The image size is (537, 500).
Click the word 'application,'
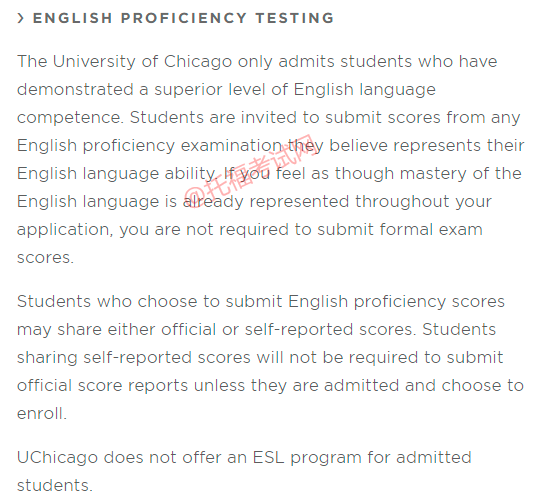[65, 230]
